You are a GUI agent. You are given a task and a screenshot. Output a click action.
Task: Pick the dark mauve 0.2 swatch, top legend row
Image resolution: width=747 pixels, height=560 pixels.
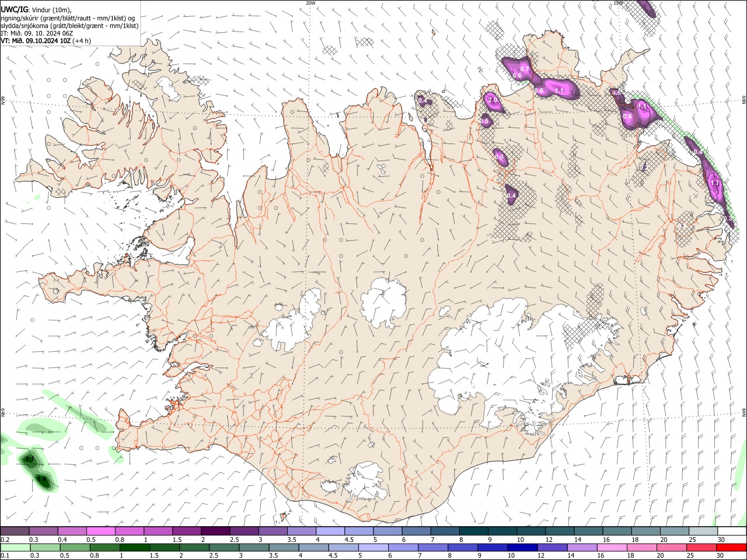click(x=15, y=531)
